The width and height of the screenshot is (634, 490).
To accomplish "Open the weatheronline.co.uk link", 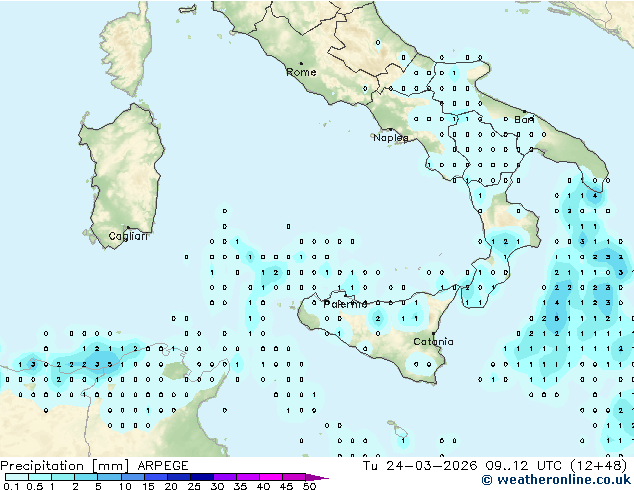I will click(556, 480).
